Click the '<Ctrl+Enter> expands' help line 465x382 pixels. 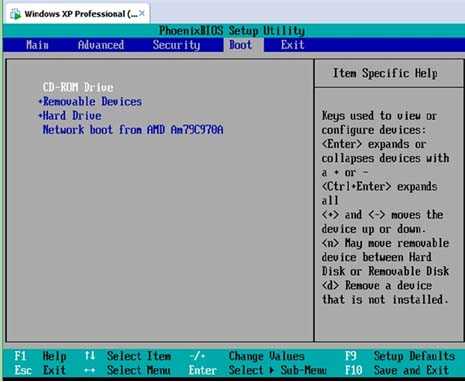(379, 186)
